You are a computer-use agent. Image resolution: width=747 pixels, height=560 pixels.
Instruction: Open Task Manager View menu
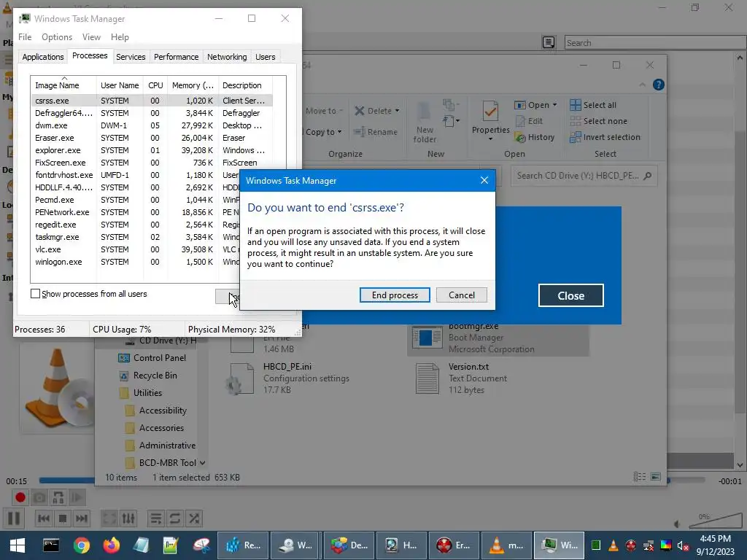tap(91, 36)
